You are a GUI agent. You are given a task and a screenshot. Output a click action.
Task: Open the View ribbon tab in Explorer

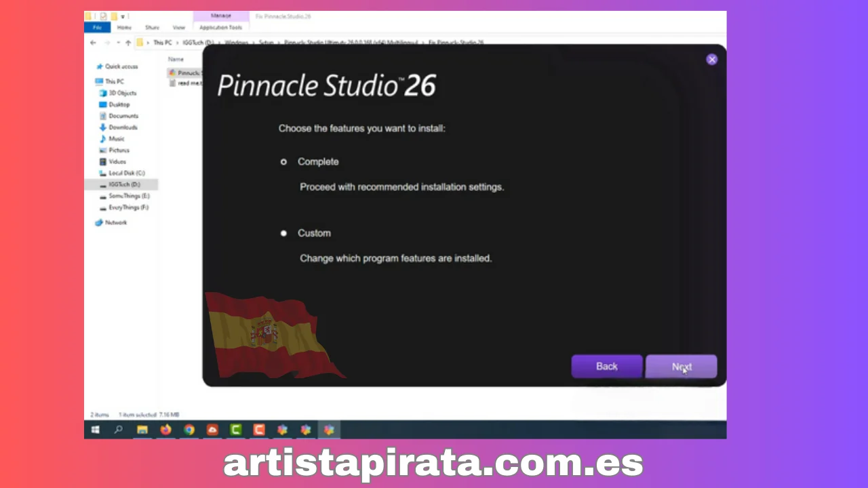[178, 27]
